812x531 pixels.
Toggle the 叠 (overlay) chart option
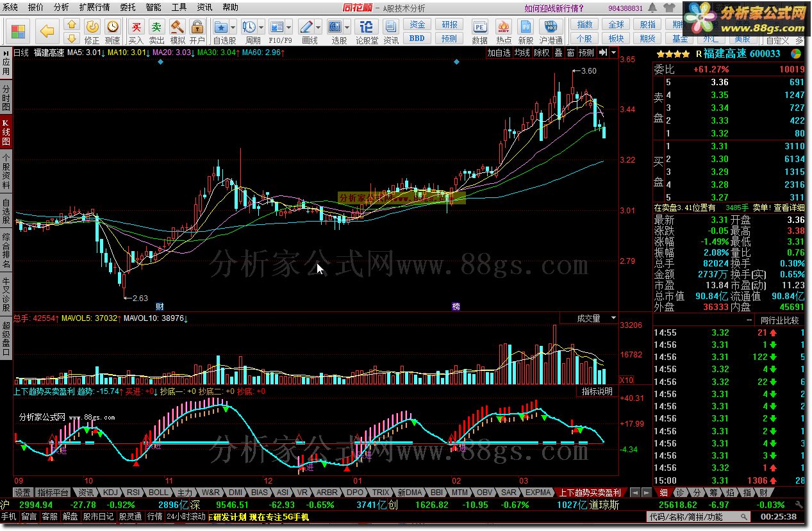pyautogui.click(x=558, y=53)
